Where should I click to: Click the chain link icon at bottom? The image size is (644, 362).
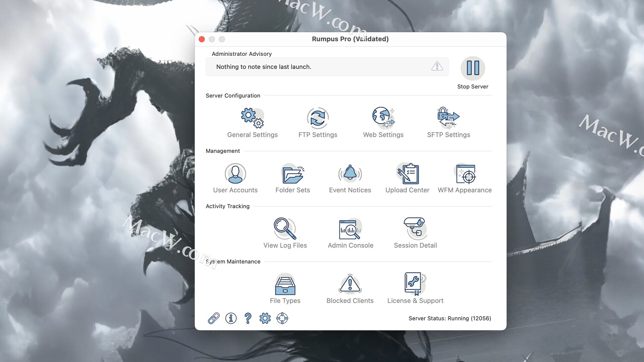214,318
